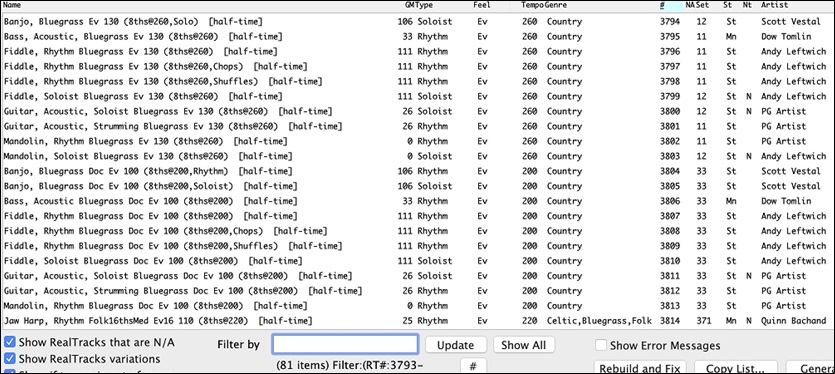Click the # filter button
835x374 pixels.
[473, 367]
